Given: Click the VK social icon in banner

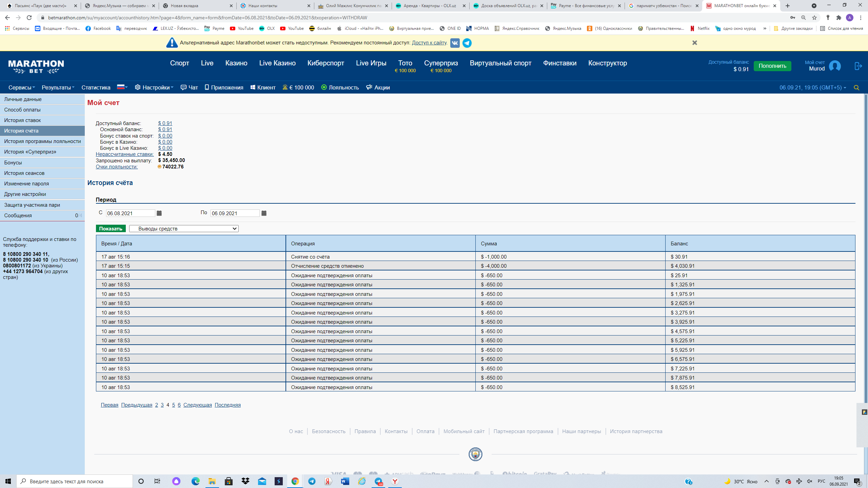Looking at the screenshot, I should pos(455,43).
